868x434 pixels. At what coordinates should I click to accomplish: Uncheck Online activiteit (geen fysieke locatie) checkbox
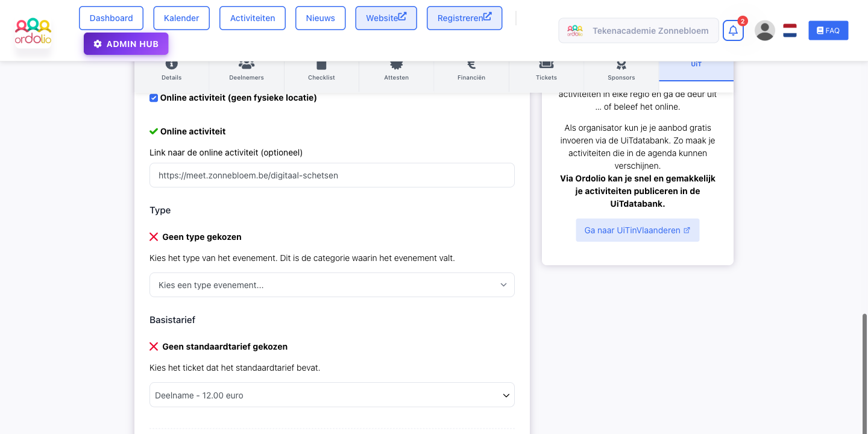tap(154, 98)
